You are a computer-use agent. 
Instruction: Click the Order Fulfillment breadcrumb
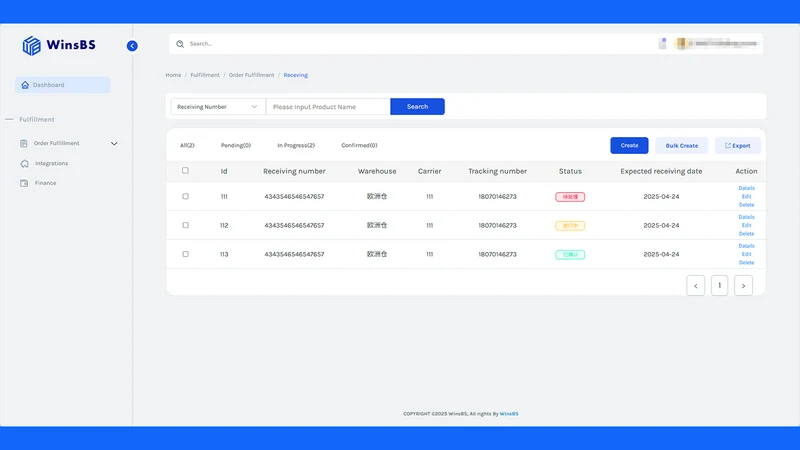point(252,75)
